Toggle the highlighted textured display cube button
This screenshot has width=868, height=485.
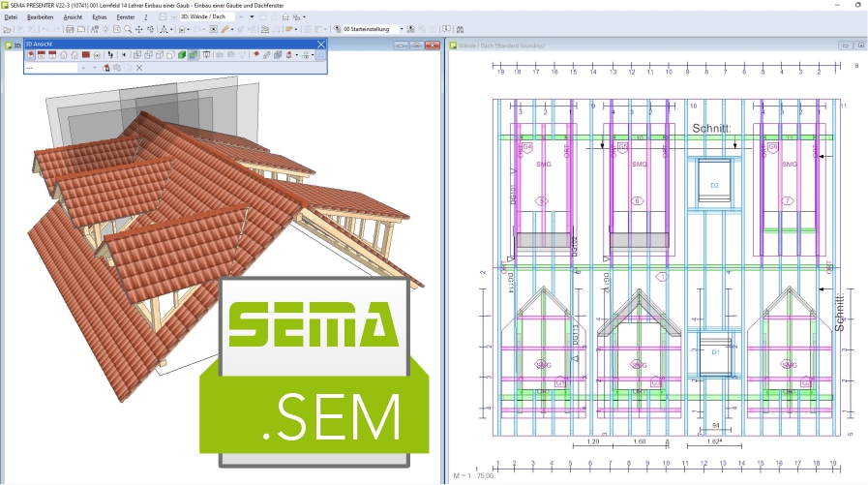click(x=194, y=55)
